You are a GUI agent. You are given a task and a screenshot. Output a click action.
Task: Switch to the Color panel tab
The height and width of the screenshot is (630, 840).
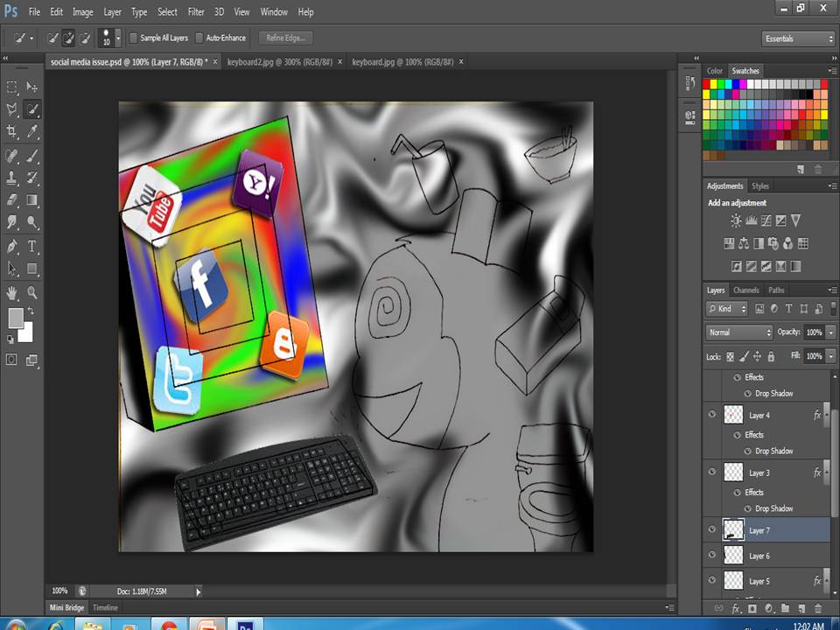click(715, 71)
